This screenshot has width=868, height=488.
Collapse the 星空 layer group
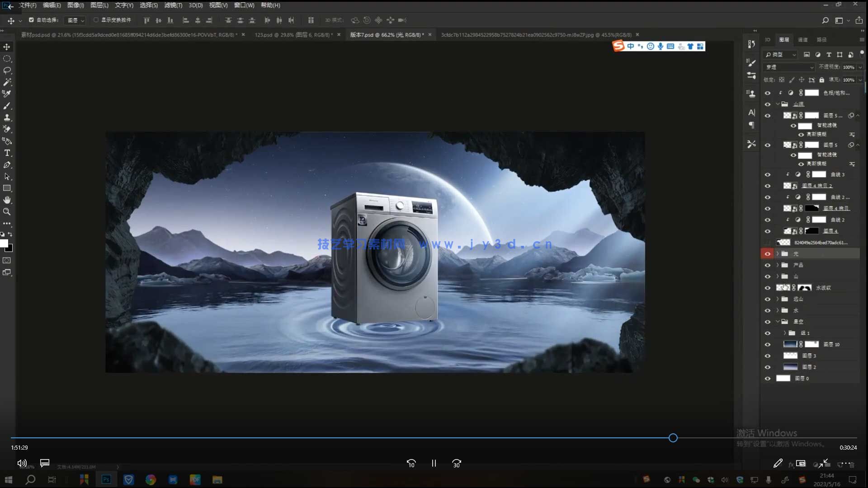tap(778, 322)
